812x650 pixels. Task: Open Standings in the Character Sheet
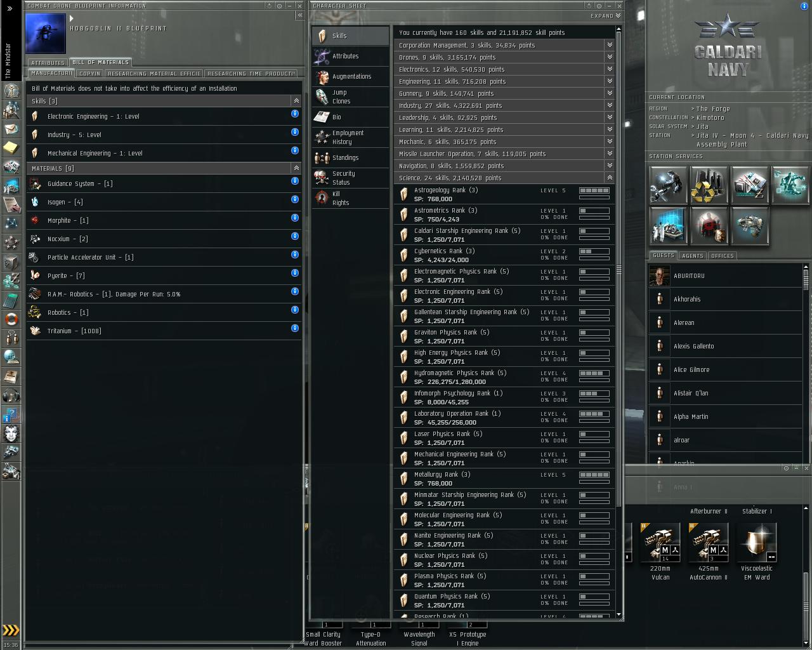point(351,157)
